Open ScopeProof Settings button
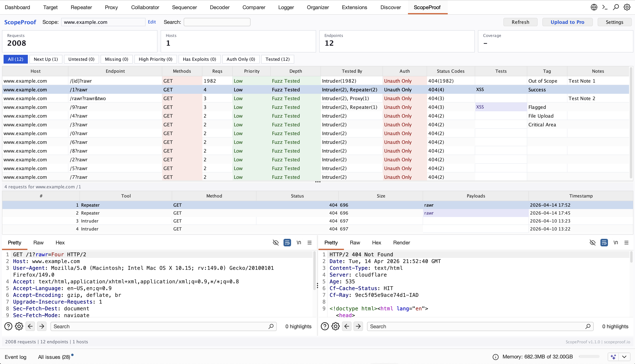The width and height of the screenshot is (635, 364). (x=614, y=22)
